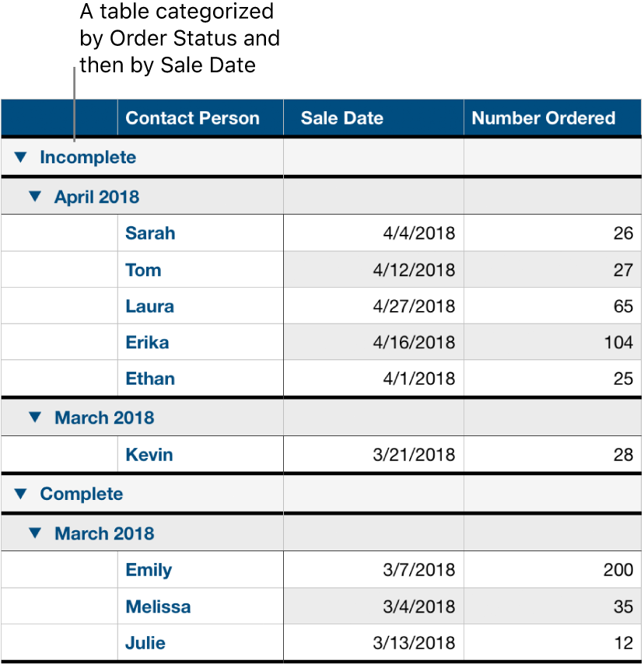Collapse the April 2018 group

(34, 197)
